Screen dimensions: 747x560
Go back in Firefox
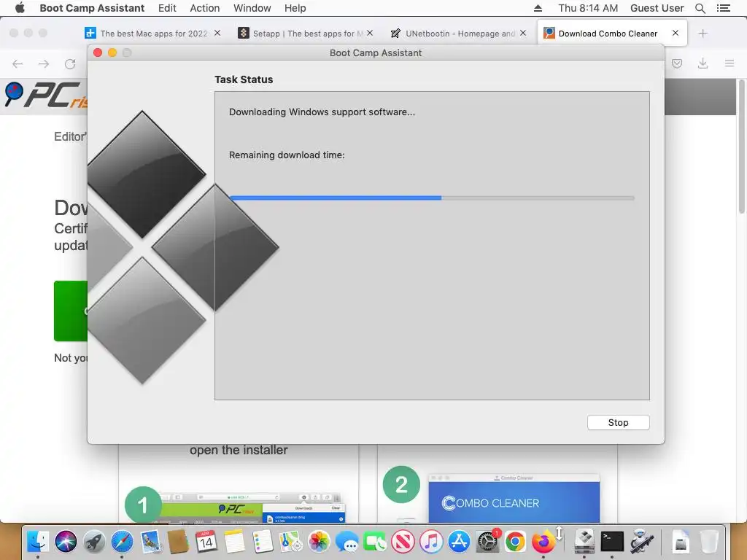click(x=18, y=64)
